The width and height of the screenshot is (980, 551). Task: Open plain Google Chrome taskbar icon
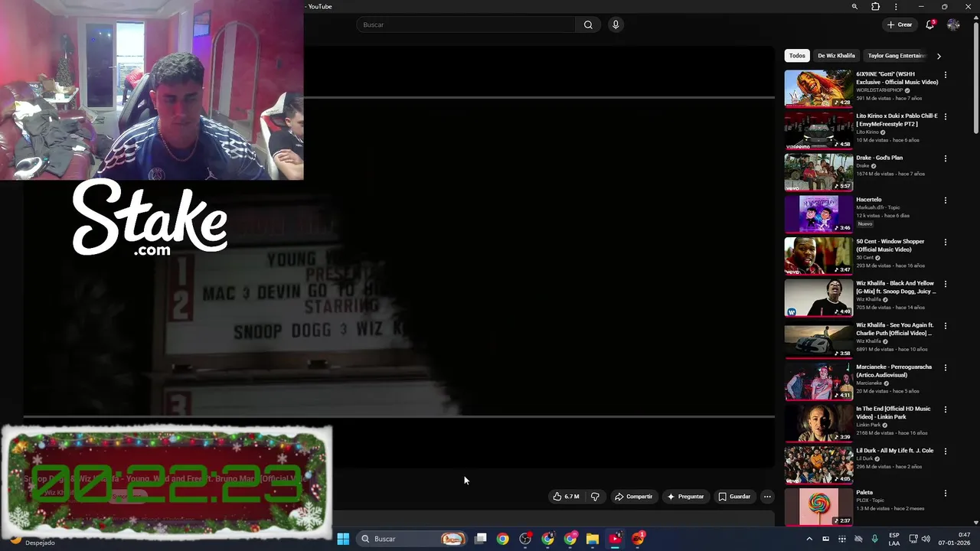click(x=502, y=539)
